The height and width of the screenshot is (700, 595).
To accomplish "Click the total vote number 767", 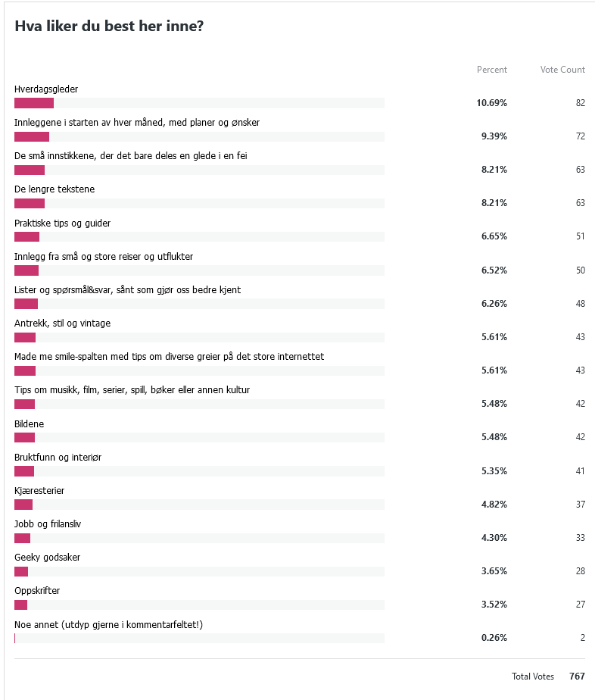I will pyautogui.click(x=577, y=677).
